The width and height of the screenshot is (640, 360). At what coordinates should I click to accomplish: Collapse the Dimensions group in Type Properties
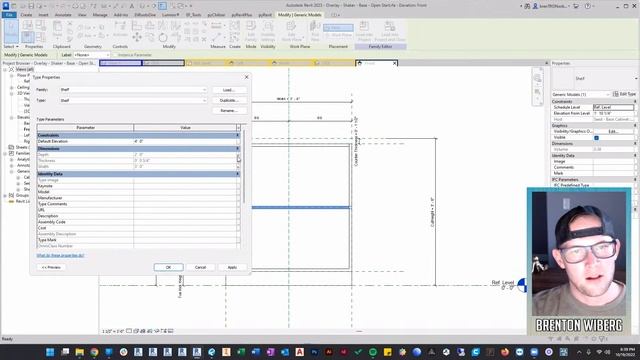[x=238, y=149]
